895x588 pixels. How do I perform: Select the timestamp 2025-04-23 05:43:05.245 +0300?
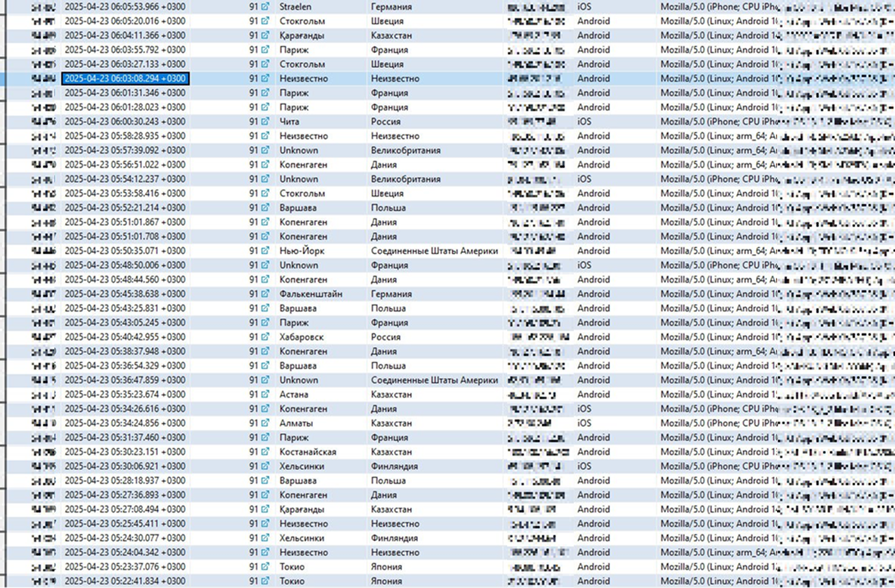coord(125,323)
